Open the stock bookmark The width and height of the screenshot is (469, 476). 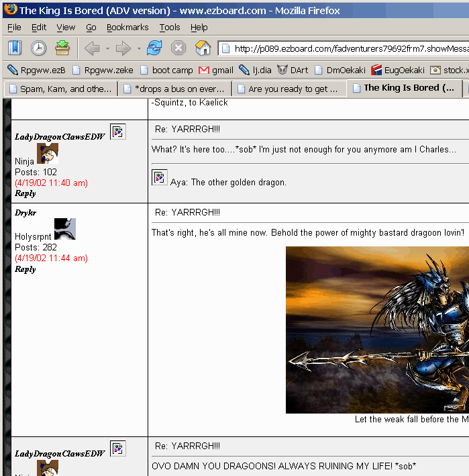click(x=450, y=70)
